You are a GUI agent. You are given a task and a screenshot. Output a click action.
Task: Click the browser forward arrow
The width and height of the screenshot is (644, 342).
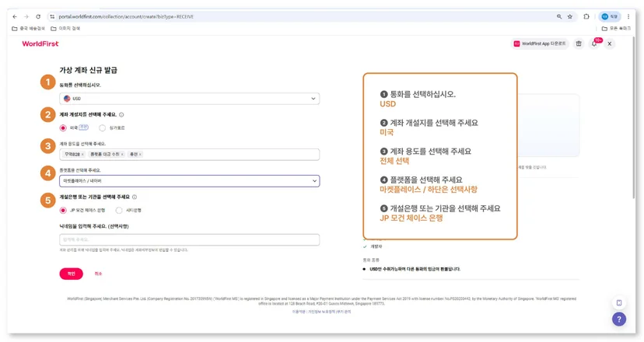point(26,17)
